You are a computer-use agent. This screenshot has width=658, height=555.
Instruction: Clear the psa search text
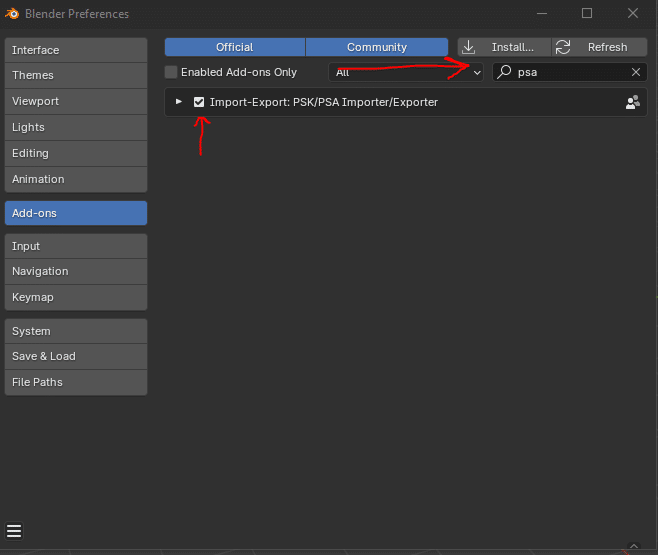(x=636, y=72)
